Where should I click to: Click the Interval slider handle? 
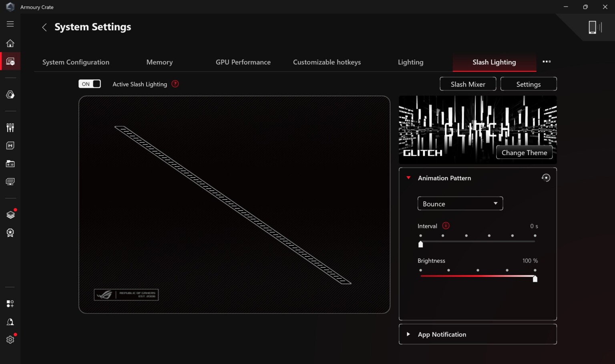coord(420,244)
